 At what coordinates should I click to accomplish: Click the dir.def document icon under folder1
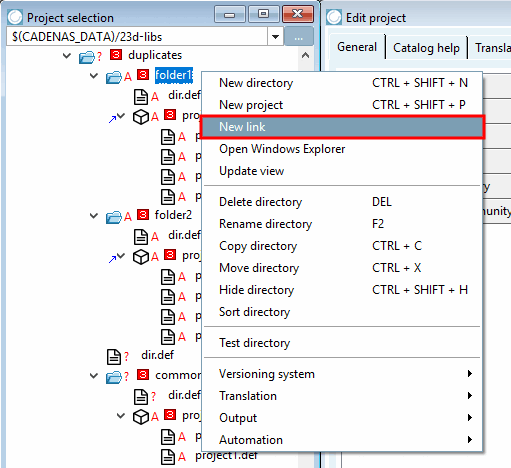(141, 97)
